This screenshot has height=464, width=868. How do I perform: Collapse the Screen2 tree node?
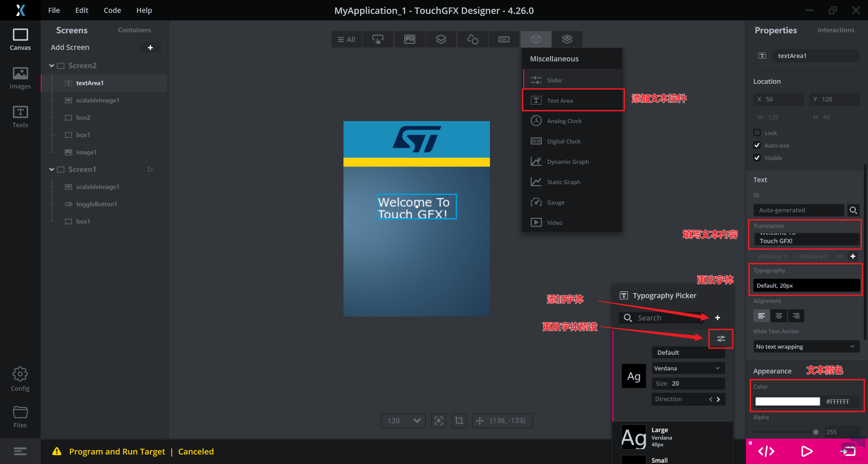[x=52, y=65]
